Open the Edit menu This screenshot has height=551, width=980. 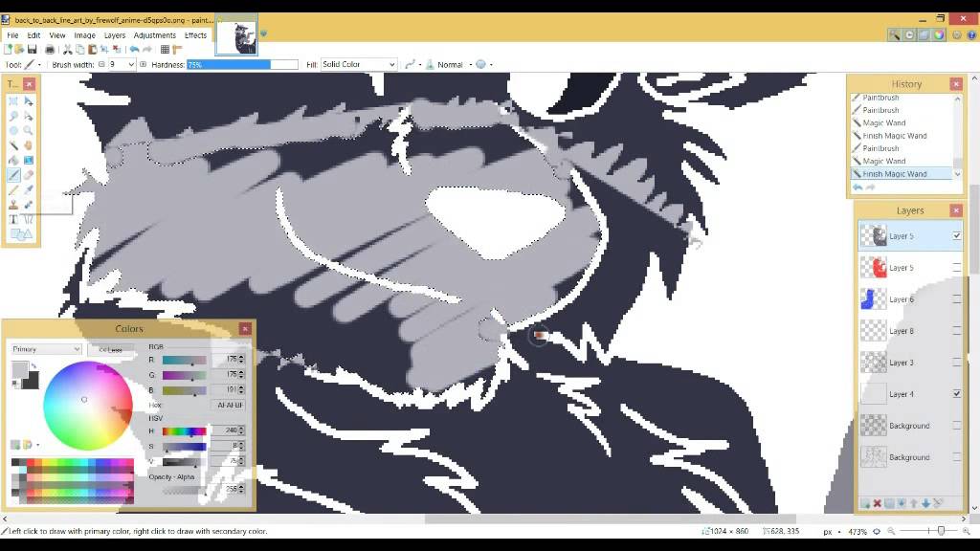click(x=33, y=35)
